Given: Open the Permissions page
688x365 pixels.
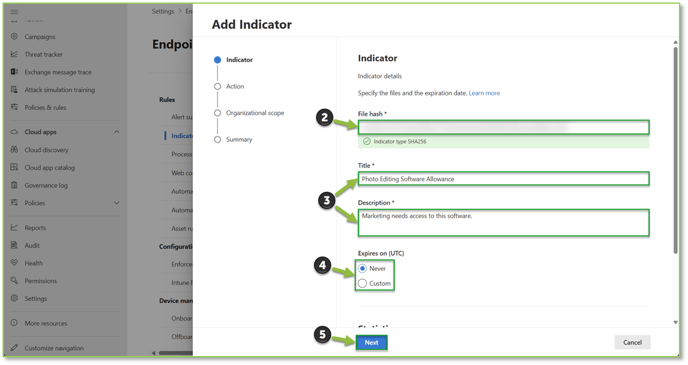Looking at the screenshot, I should click(41, 281).
